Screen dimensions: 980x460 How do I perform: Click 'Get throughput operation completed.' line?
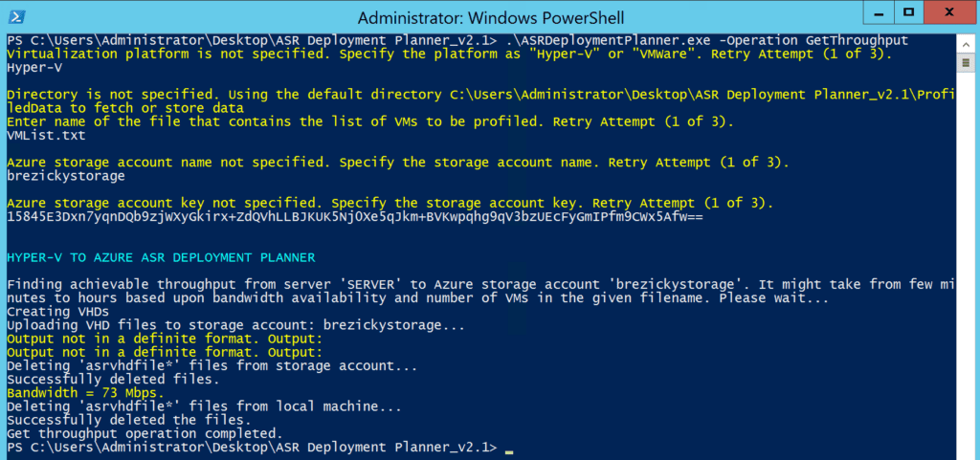[x=145, y=433]
